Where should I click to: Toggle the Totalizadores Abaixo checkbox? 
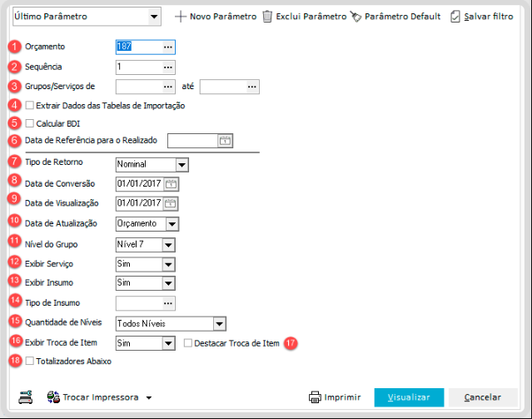(x=30, y=361)
